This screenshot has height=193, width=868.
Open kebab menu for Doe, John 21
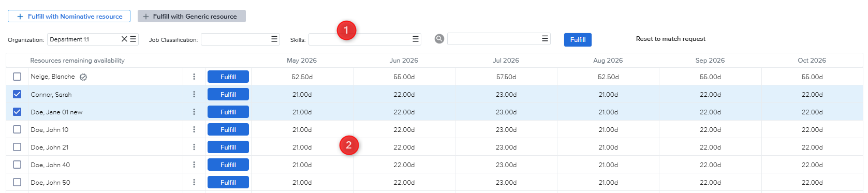[x=194, y=147]
